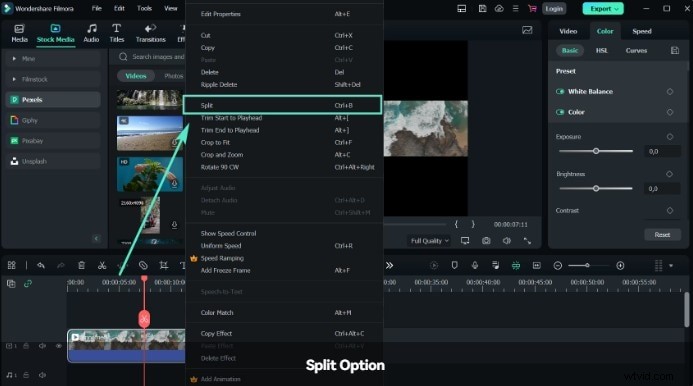Screen dimensions: 693x386
Task: Expand the Mine folder
Action: click(14, 58)
